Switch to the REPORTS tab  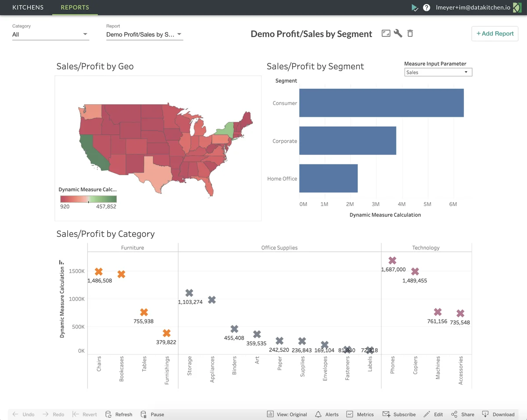point(75,7)
